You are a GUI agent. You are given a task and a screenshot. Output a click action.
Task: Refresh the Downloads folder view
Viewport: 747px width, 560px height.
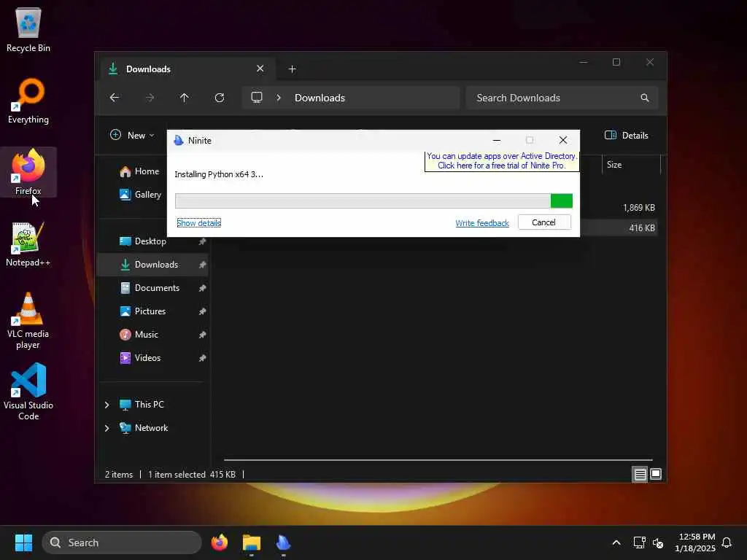[220, 98]
